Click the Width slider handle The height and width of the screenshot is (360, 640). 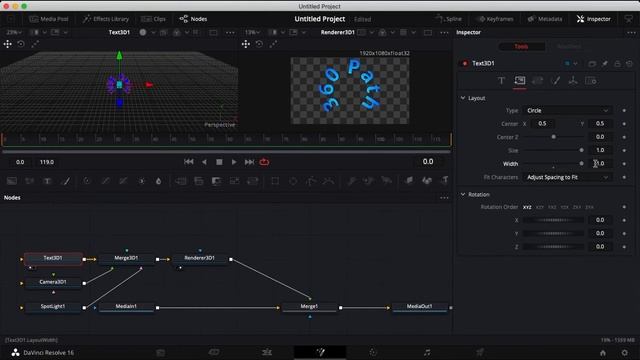(x=582, y=163)
